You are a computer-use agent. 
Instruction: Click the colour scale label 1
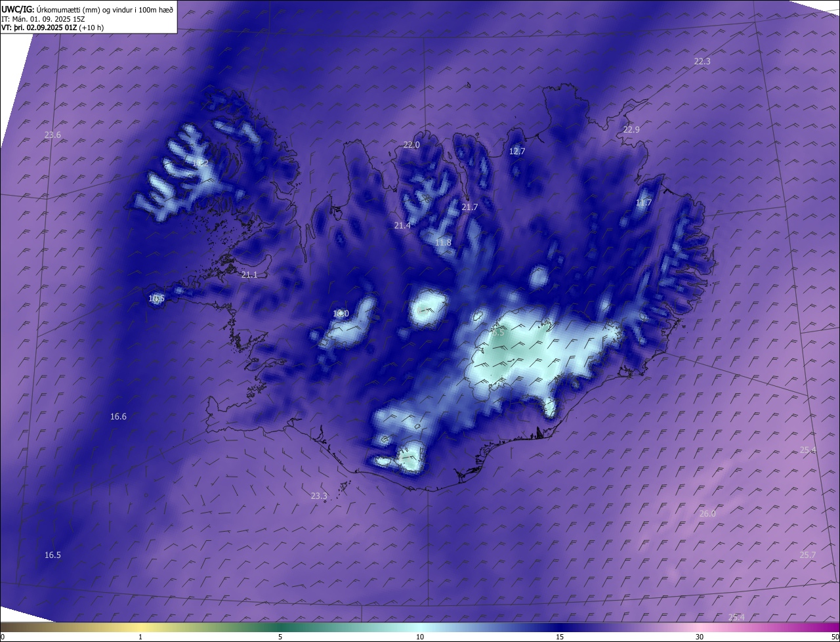(x=140, y=637)
